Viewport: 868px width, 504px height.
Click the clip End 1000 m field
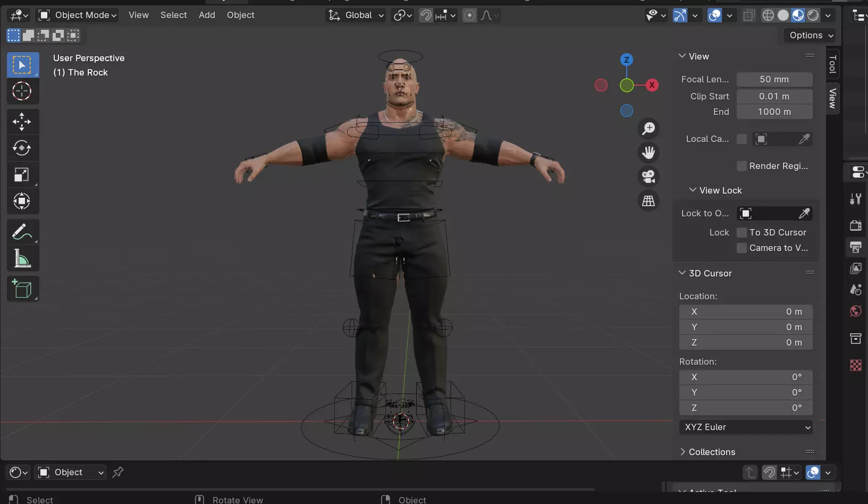tap(774, 112)
